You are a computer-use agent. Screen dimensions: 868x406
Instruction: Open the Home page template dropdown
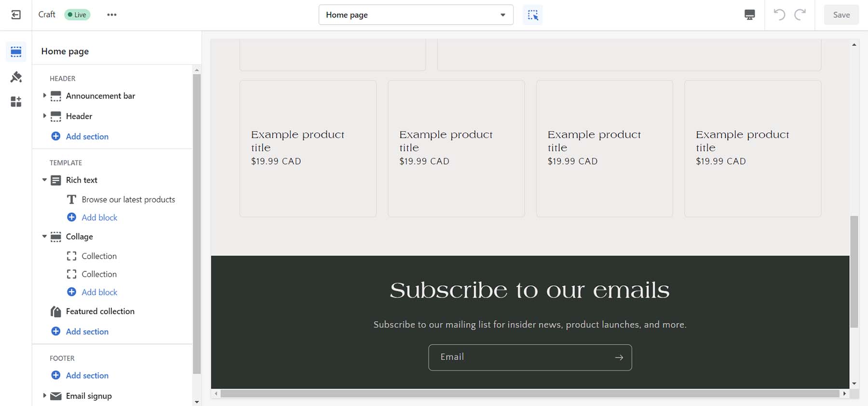(x=416, y=15)
